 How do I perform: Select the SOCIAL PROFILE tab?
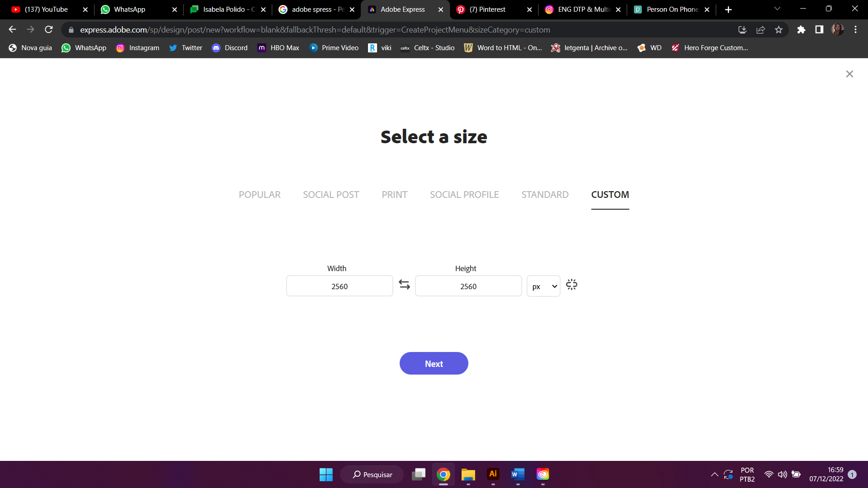[x=465, y=194]
